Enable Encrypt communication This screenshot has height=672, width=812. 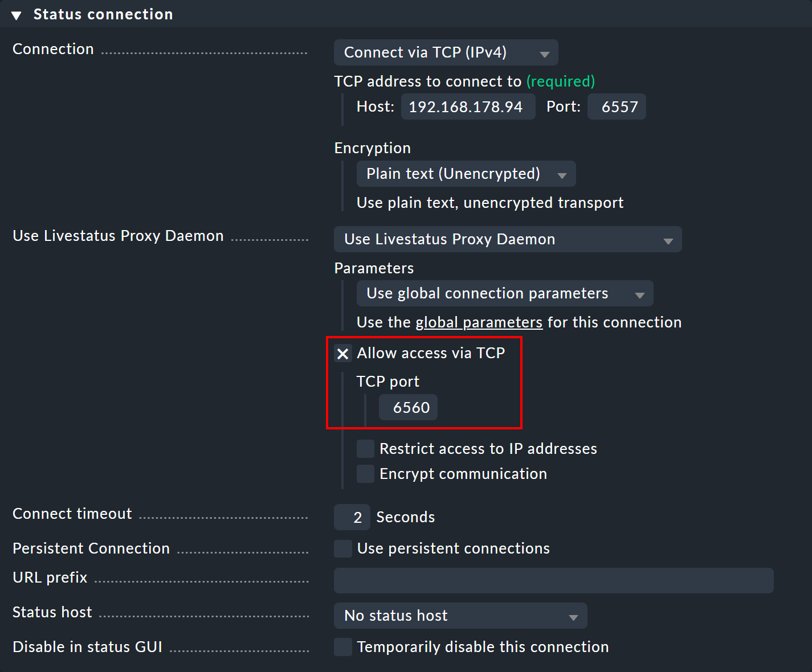point(365,473)
